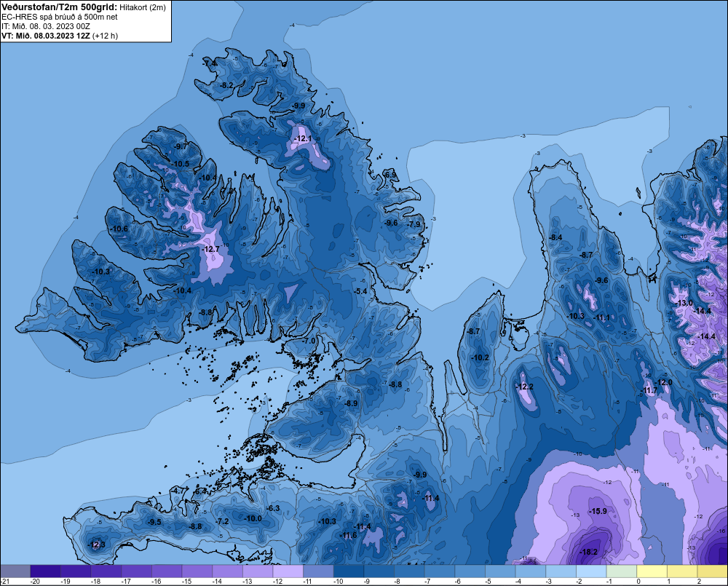Click the -10.6 temperature value
Screen dimensions: 728x586
(119, 229)
